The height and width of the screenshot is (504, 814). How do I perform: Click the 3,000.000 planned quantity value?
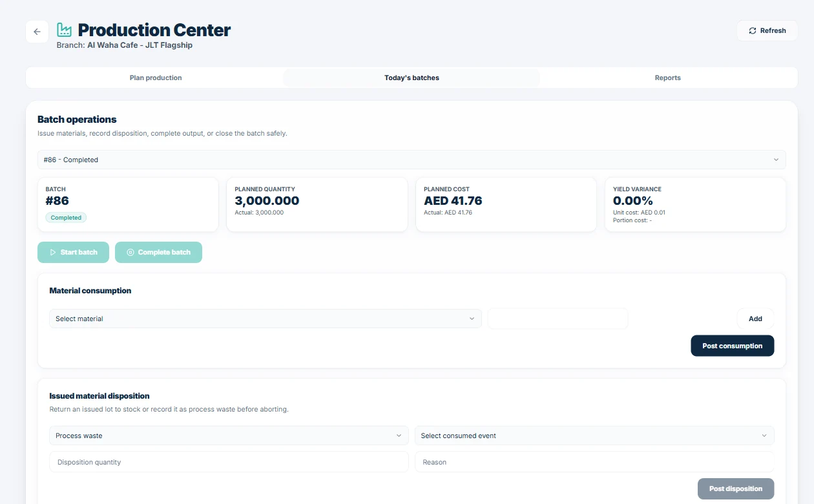point(267,201)
